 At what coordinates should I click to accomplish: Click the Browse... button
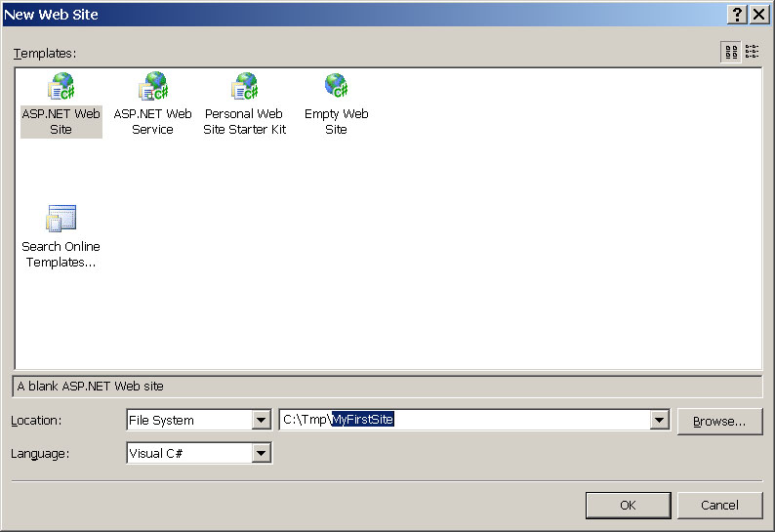tap(719, 422)
